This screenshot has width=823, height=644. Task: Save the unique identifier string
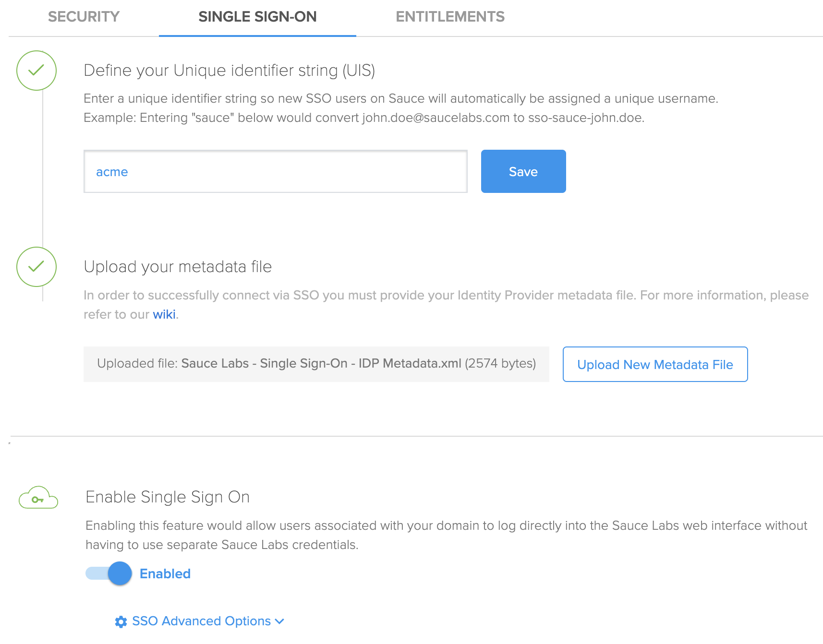(x=523, y=171)
